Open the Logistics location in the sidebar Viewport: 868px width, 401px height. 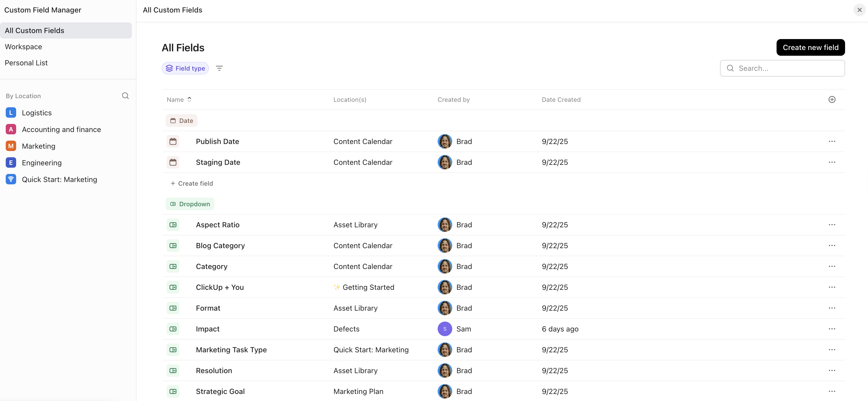(x=37, y=112)
